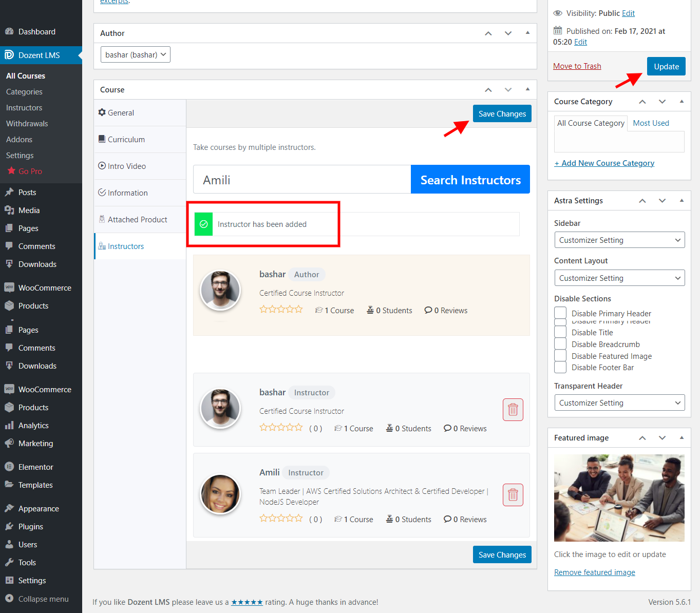Click Add New Course Category link
The image size is (700, 613).
coord(604,163)
